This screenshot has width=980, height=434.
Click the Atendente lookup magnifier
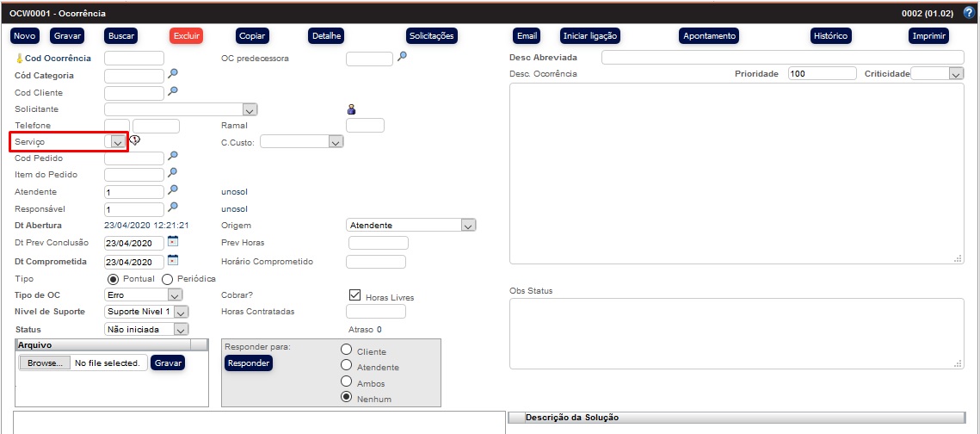coord(173,190)
